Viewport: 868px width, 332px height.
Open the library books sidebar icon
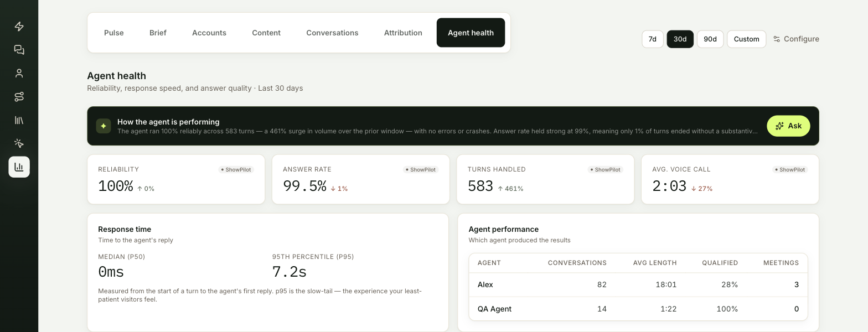pos(19,120)
